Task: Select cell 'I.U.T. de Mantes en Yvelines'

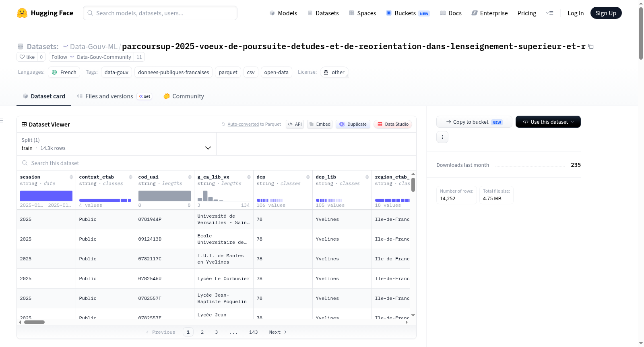Action: (x=224, y=259)
